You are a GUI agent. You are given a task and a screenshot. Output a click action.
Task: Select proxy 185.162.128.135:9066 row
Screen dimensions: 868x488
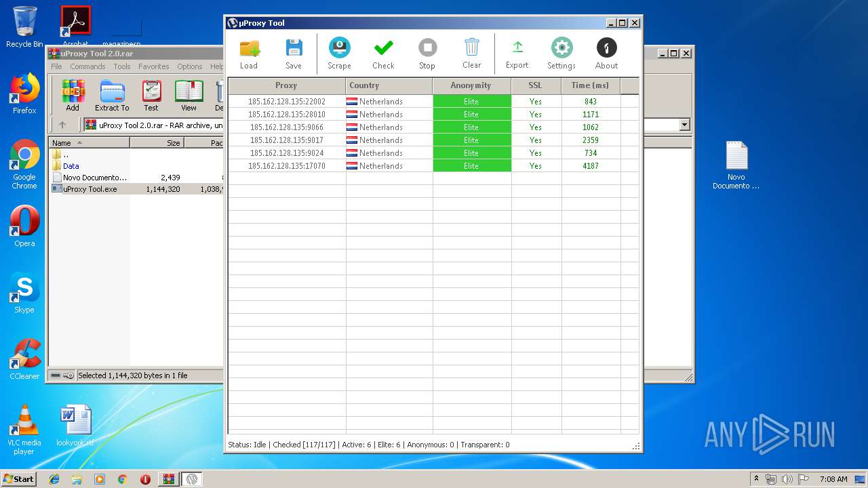click(x=433, y=127)
